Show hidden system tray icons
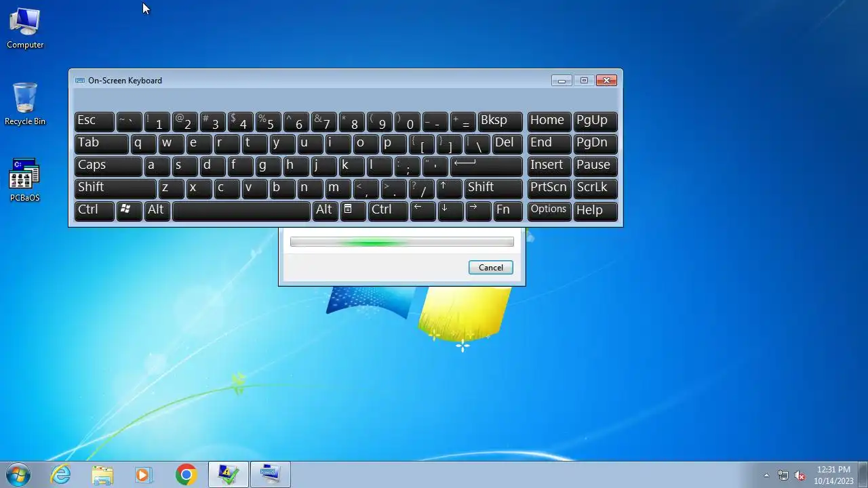 pos(767,475)
